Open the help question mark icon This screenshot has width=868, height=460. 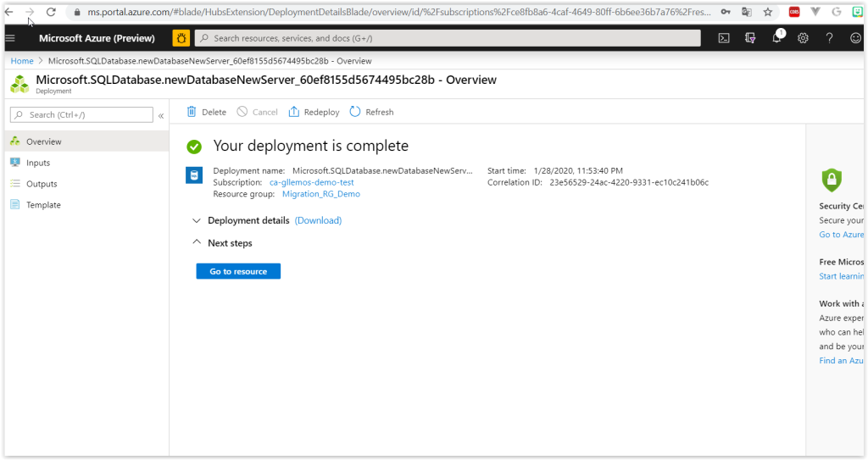(829, 38)
